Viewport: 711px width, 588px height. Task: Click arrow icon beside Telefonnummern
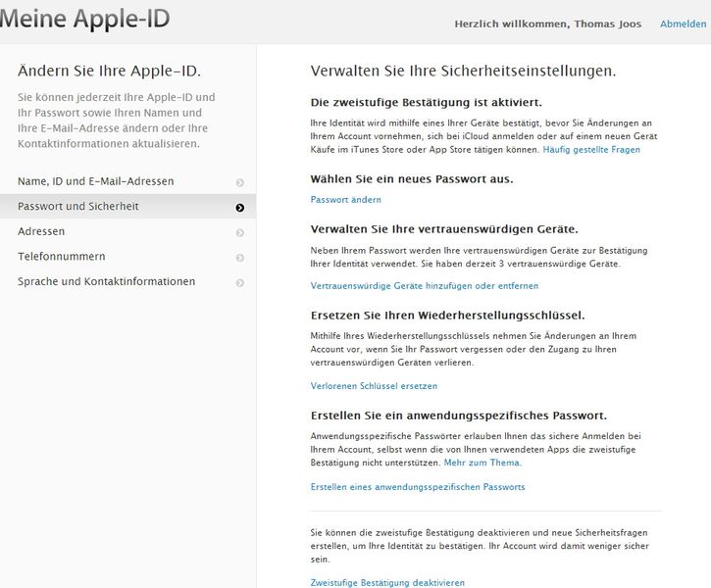[240, 258]
